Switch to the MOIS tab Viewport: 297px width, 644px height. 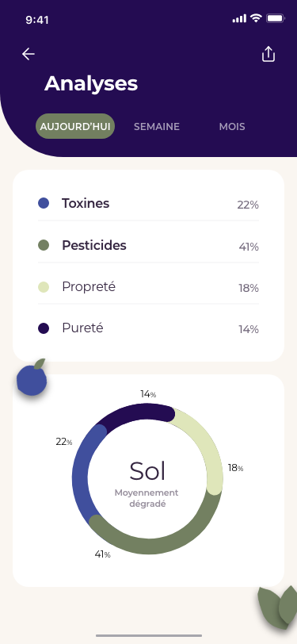point(232,127)
